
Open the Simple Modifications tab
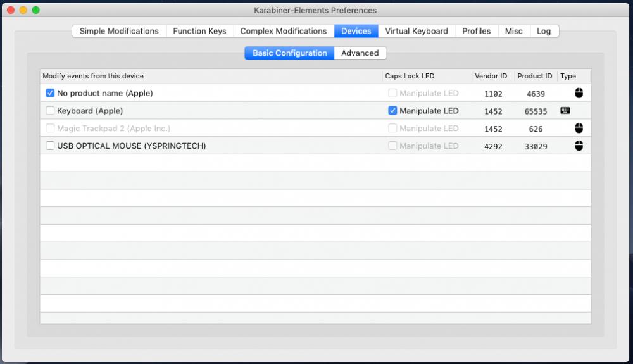(119, 31)
